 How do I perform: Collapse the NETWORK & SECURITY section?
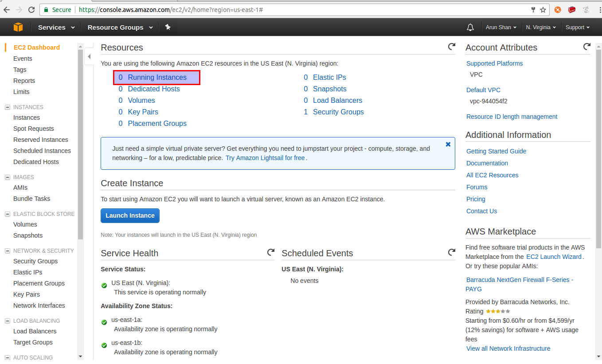[8, 251]
